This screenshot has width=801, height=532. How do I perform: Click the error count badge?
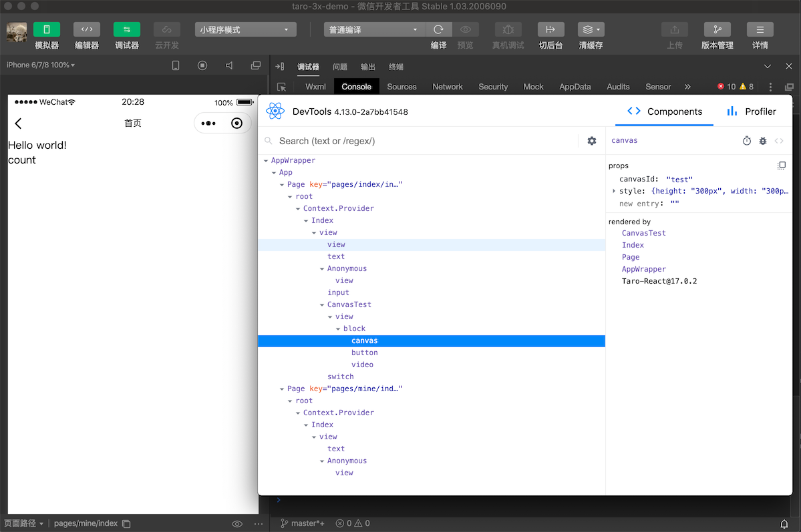[x=726, y=87]
